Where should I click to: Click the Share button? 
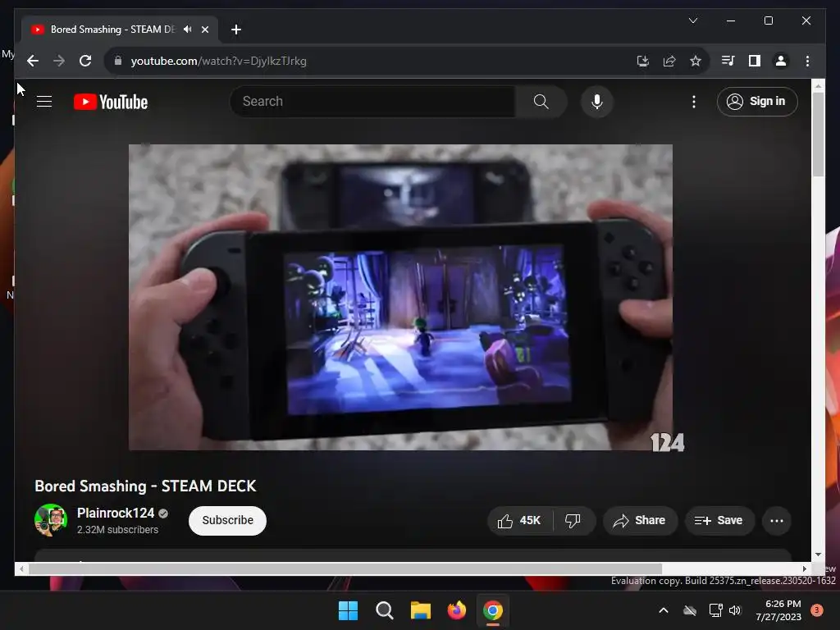click(640, 520)
